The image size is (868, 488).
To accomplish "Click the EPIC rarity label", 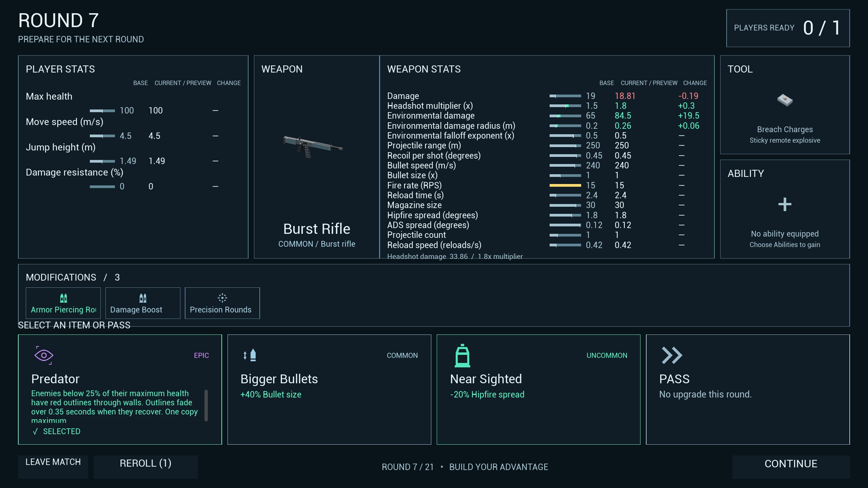I will pos(201,355).
